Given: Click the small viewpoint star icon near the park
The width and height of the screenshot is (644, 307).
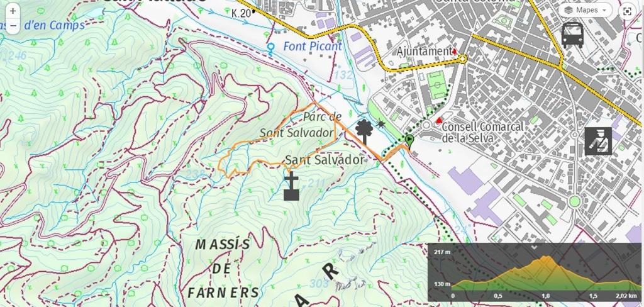Looking at the screenshot, I should tap(380, 123).
